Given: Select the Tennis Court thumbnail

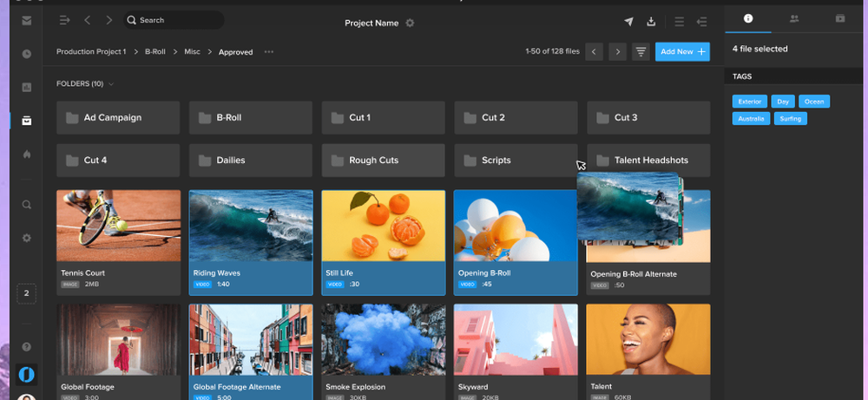Looking at the screenshot, I should click(118, 226).
